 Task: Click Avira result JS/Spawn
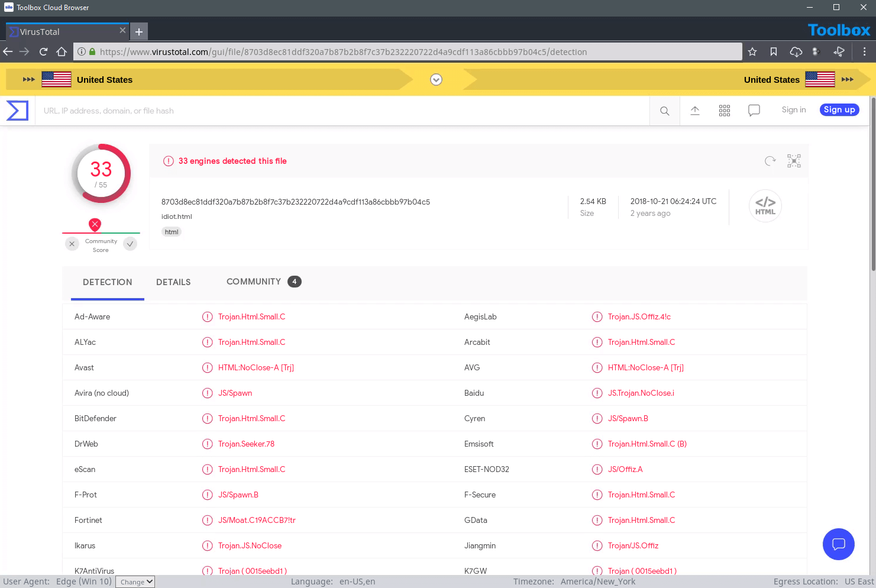coord(235,393)
